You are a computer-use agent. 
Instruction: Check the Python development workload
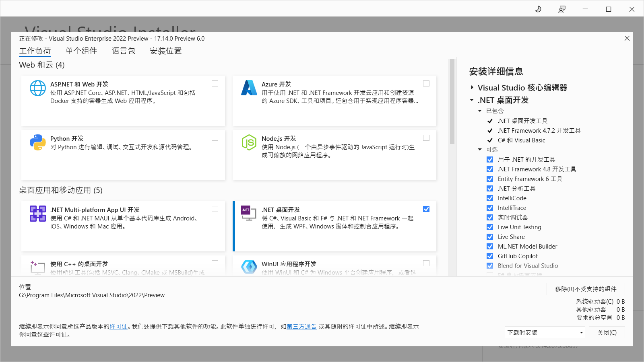(x=215, y=138)
